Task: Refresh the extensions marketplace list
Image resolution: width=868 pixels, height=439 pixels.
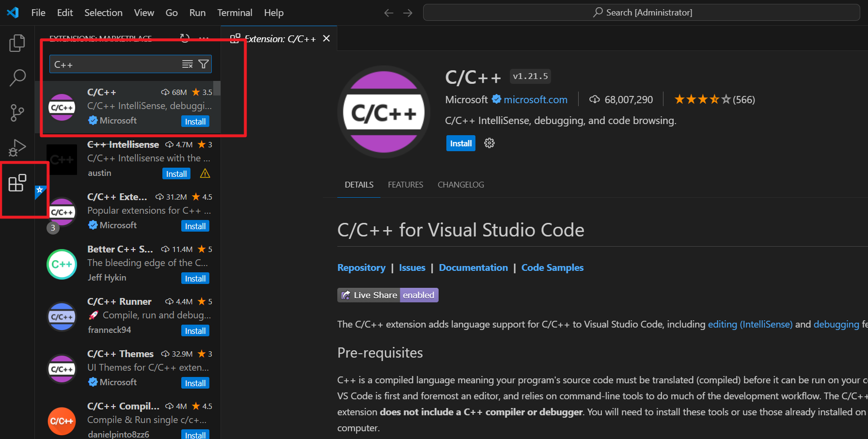Action: (x=185, y=38)
